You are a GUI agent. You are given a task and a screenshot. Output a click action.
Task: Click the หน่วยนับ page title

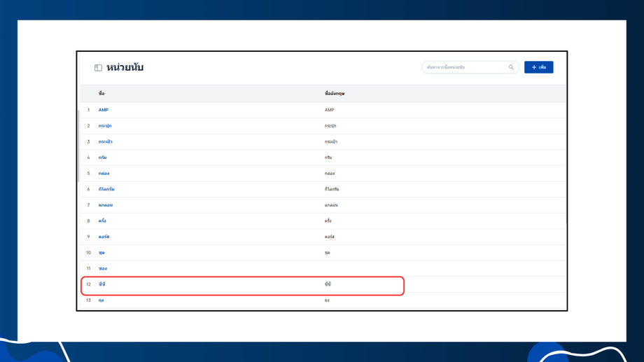[x=125, y=67]
